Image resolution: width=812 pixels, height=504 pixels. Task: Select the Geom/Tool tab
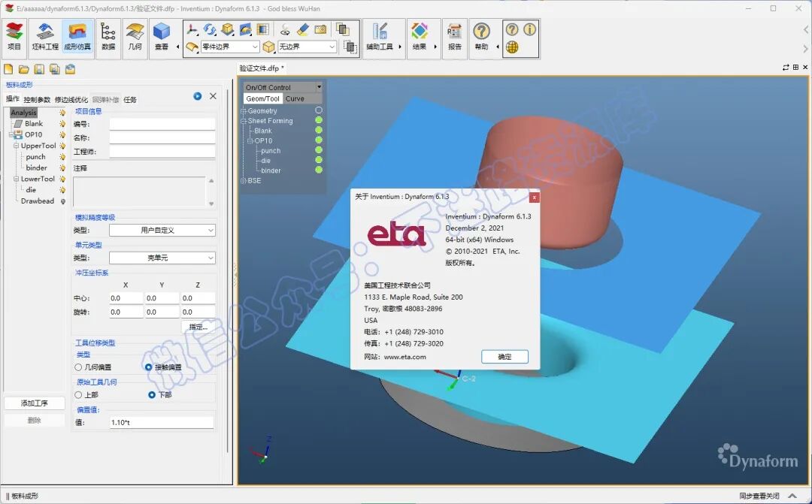pyautogui.click(x=262, y=98)
